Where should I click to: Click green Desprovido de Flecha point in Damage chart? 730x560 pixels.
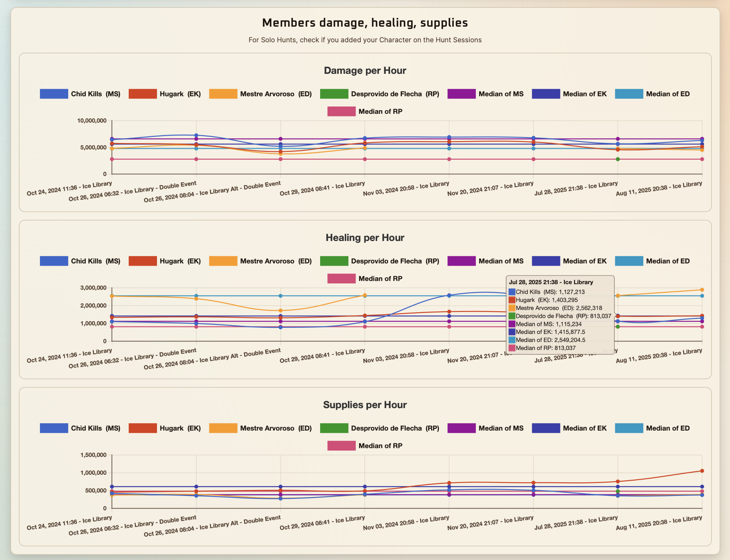tap(618, 159)
